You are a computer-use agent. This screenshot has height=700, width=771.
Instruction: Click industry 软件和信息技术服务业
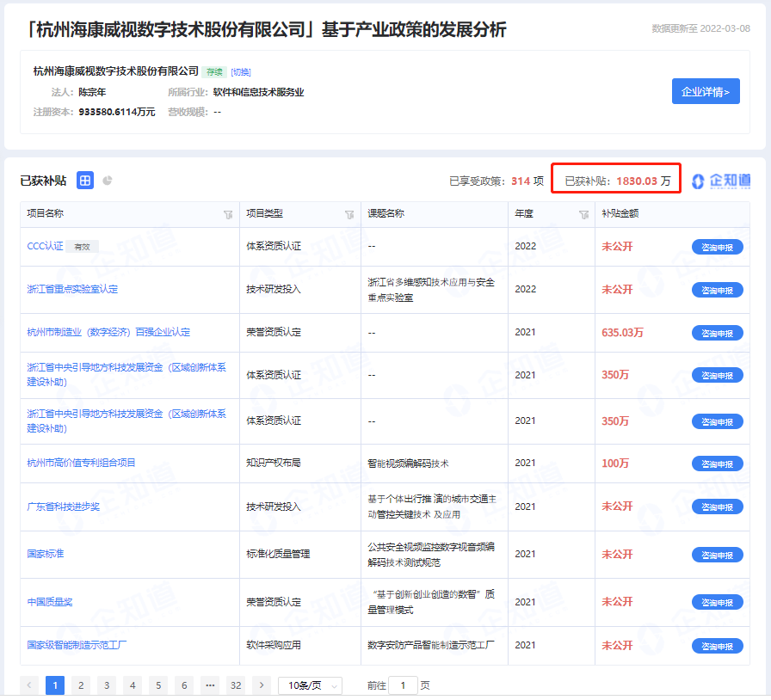click(259, 92)
